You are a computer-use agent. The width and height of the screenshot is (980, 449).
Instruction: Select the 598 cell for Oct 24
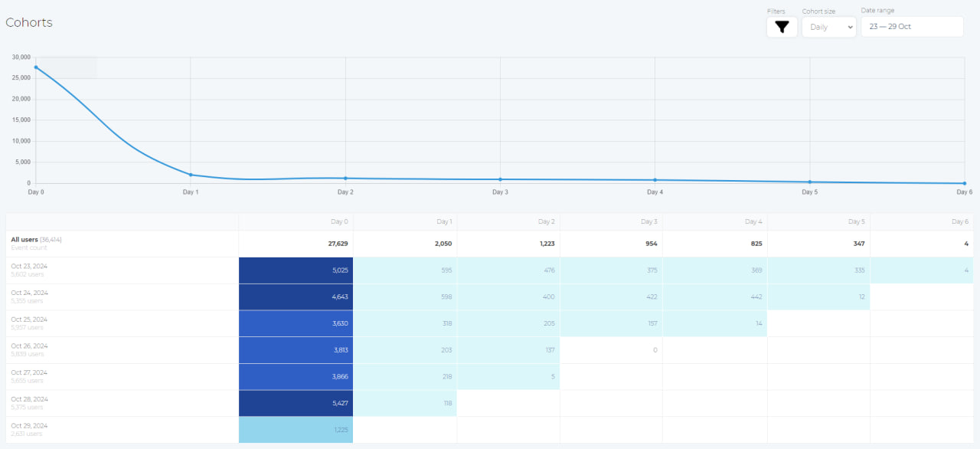click(405, 297)
